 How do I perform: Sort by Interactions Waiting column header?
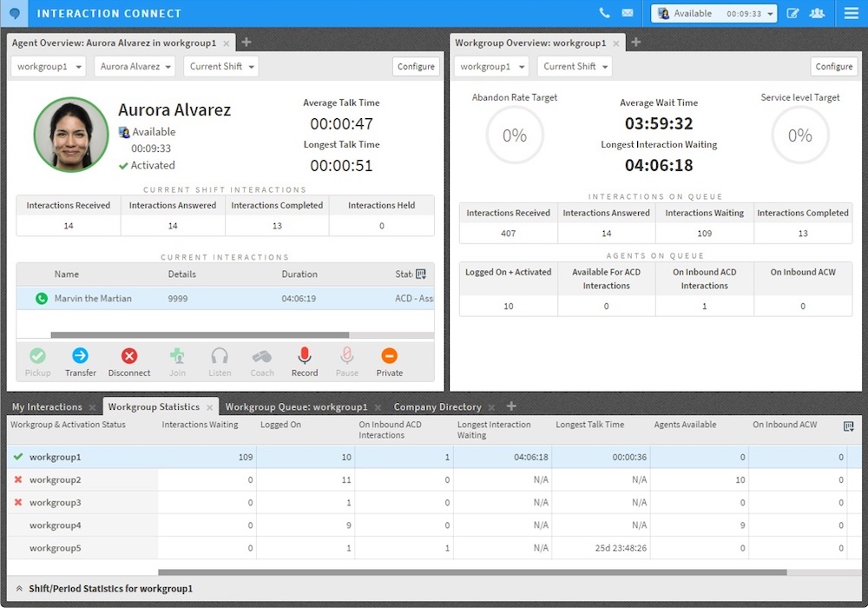(x=200, y=425)
